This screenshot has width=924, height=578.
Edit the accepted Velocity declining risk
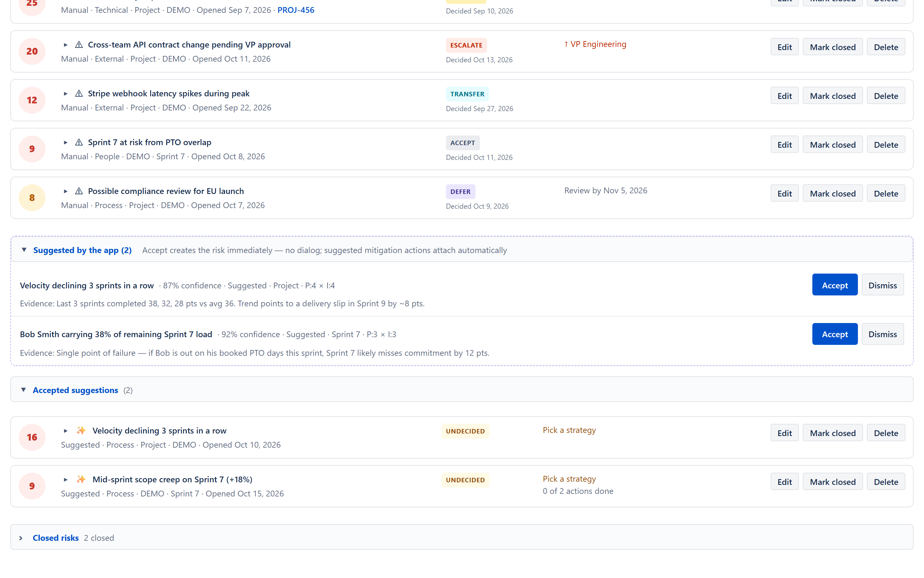784,433
